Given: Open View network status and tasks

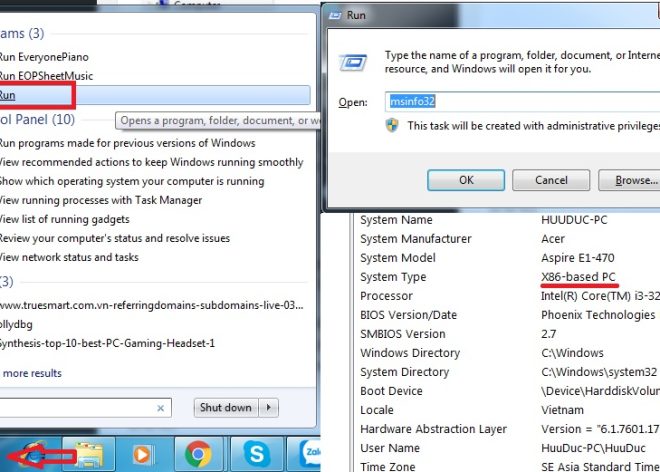Looking at the screenshot, I should tap(69, 257).
